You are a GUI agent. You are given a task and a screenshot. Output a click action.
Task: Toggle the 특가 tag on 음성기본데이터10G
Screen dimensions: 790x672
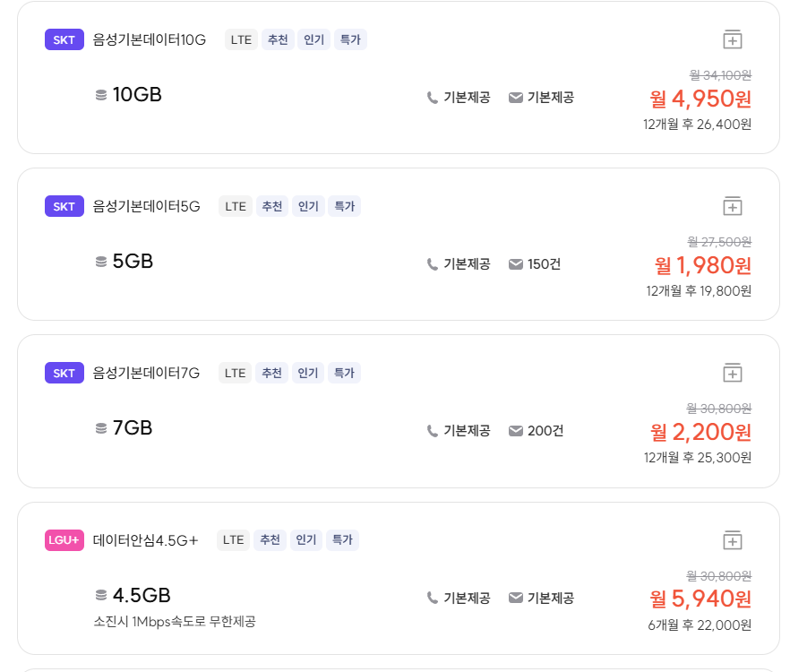pyautogui.click(x=349, y=39)
